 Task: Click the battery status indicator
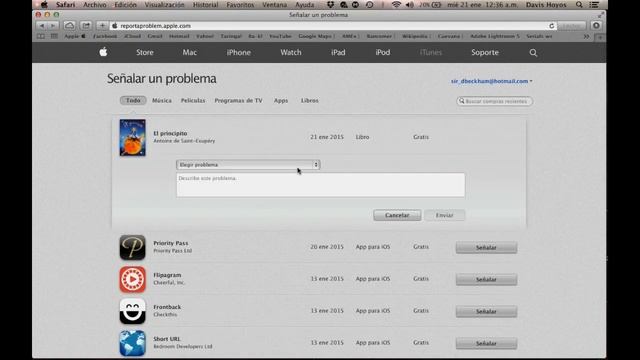(431, 5)
